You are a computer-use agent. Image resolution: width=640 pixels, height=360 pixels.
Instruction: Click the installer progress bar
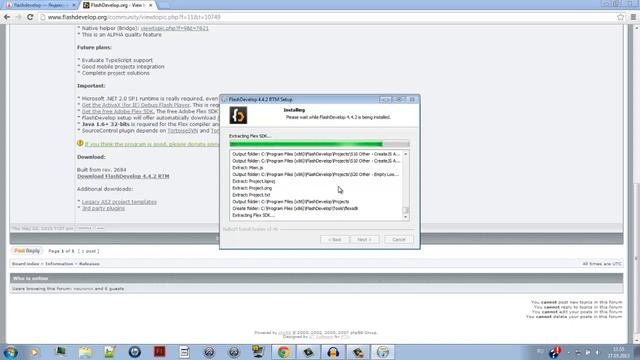(319, 144)
